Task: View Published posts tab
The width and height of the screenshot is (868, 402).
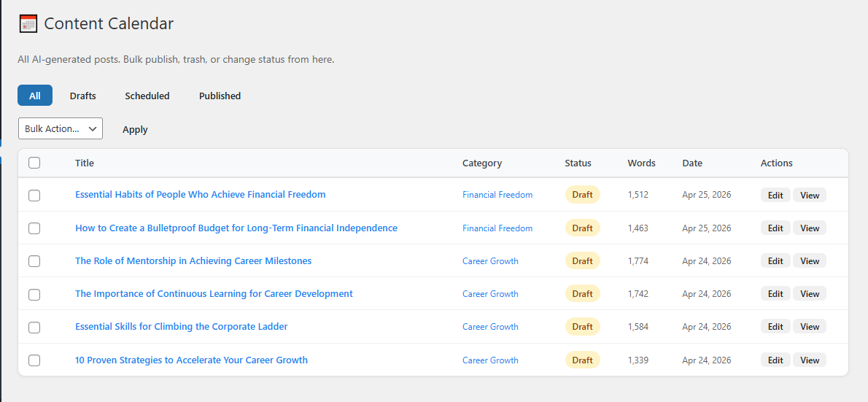Action: click(x=220, y=96)
